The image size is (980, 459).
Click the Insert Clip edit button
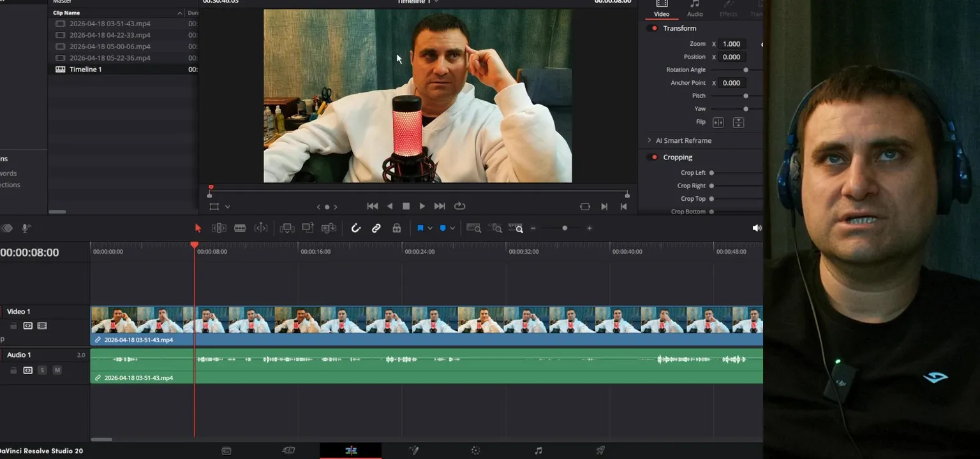tap(287, 228)
